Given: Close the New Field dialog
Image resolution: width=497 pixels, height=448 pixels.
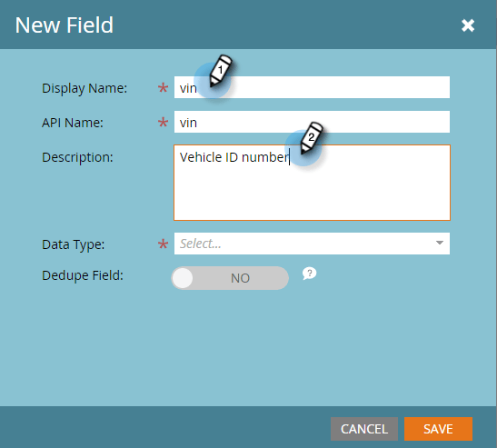Looking at the screenshot, I should coord(468,25).
